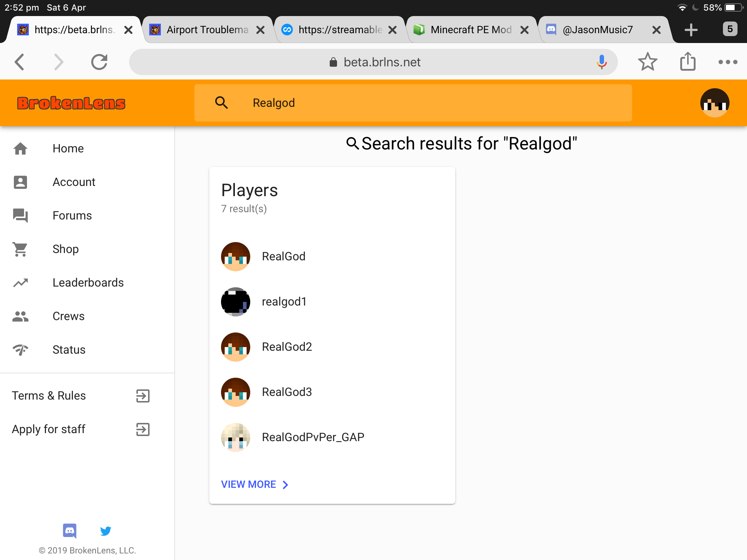
Task: Open the share icon in browser toolbar
Action: [x=688, y=61]
